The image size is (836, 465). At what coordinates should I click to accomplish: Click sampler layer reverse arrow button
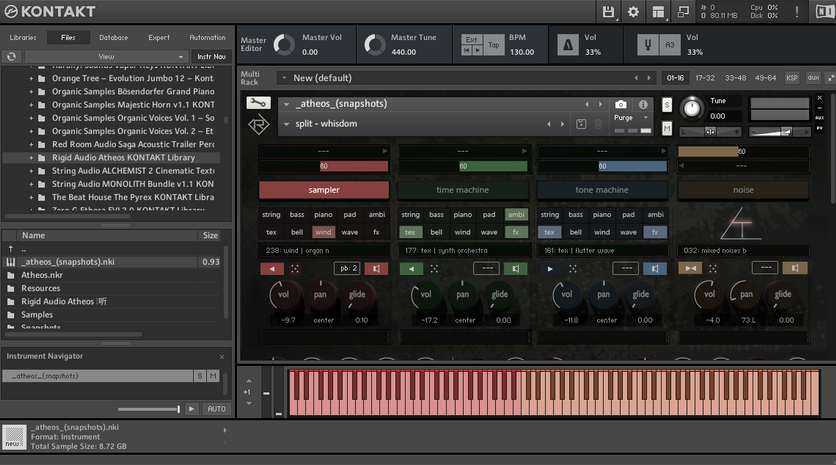[x=272, y=269]
